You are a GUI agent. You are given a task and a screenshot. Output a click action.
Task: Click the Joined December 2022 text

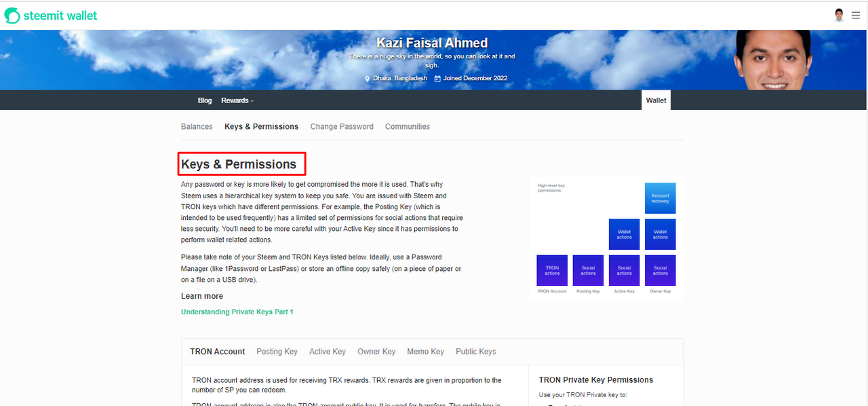[x=475, y=79]
